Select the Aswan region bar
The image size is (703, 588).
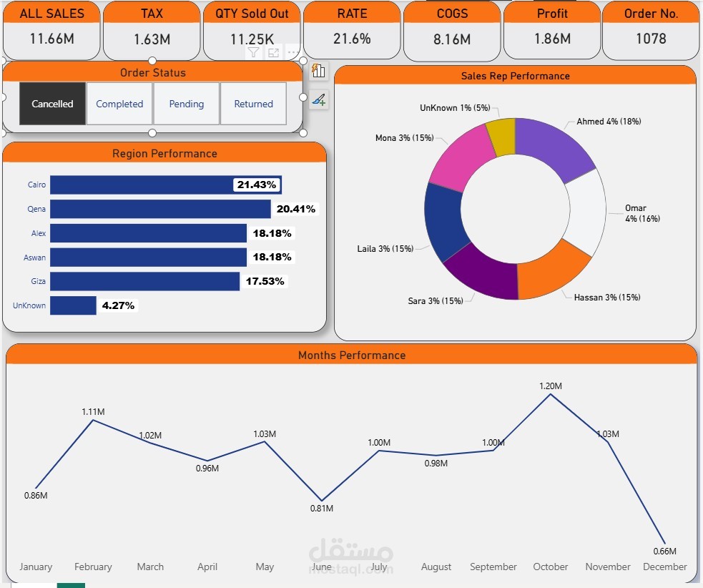point(149,258)
